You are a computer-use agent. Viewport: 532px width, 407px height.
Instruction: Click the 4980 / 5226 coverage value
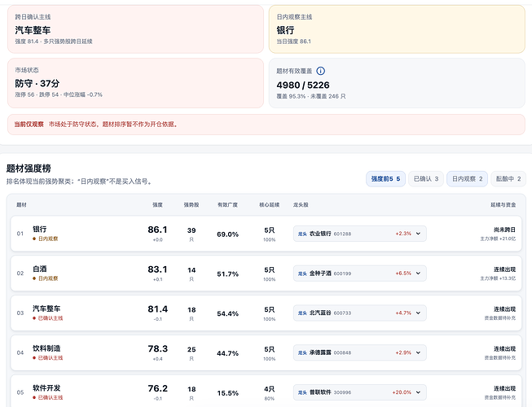click(x=303, y=85)
